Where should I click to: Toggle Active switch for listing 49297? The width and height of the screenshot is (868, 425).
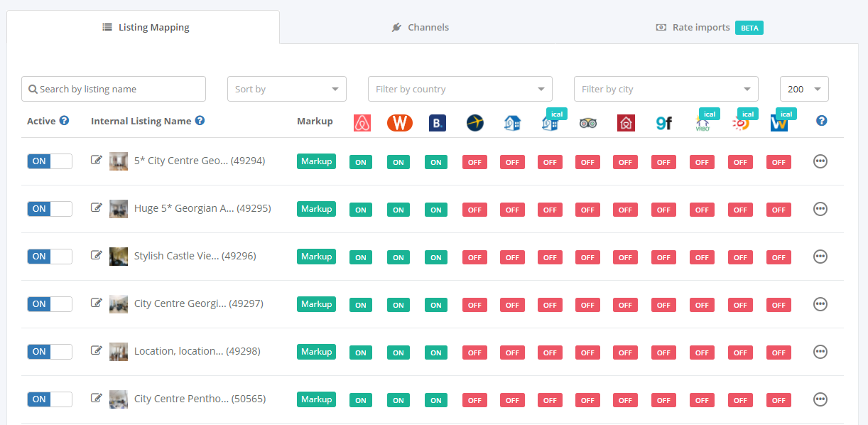[50, 304]
